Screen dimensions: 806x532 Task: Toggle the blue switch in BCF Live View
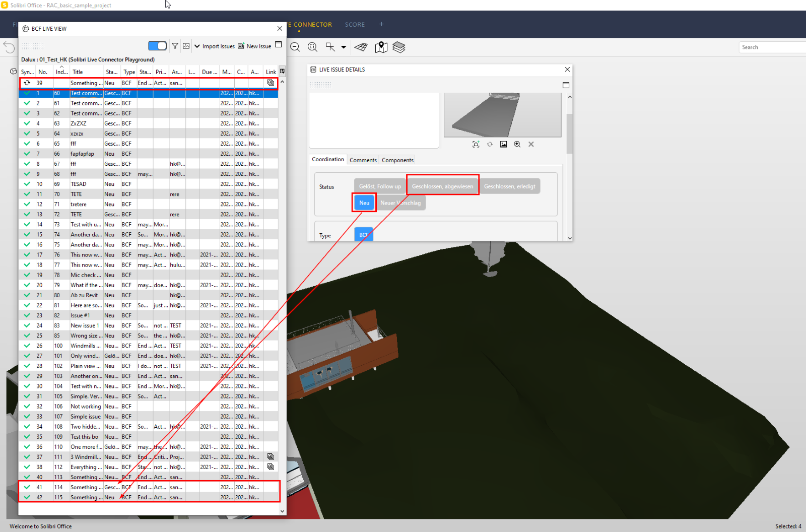click(x=158, y=46)
